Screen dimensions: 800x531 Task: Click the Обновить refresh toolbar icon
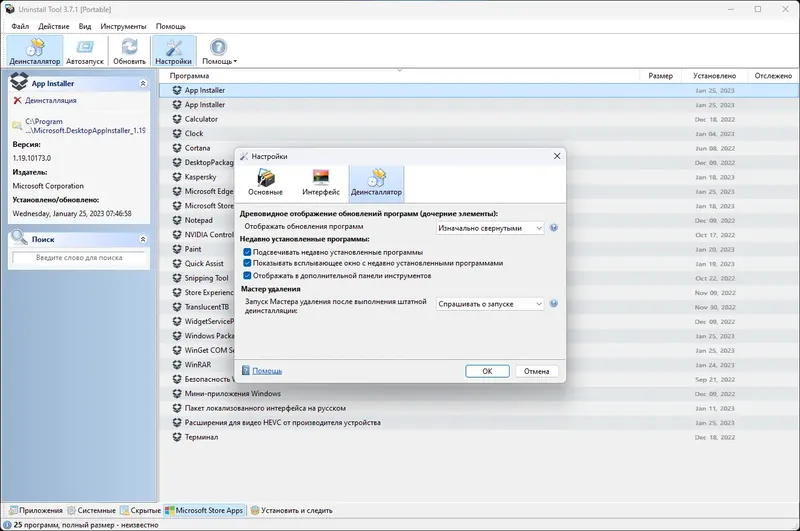click(129, 51)
